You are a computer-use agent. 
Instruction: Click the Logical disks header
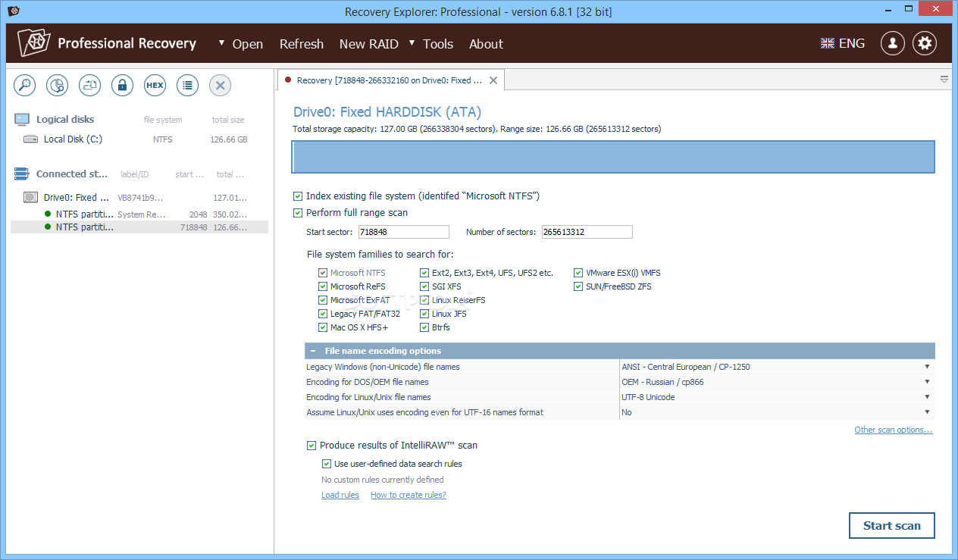coord(65,120)
